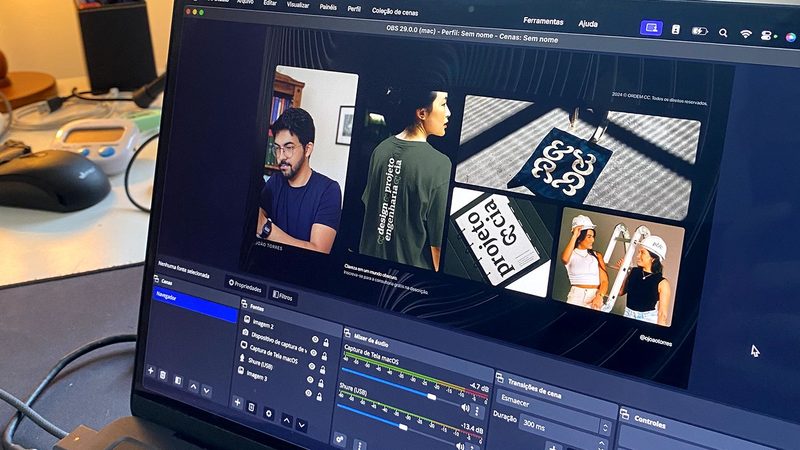The width and height of the screenshot is (800, 450).
Task: Open the Visualizar menu
Action: click(298, 5)
